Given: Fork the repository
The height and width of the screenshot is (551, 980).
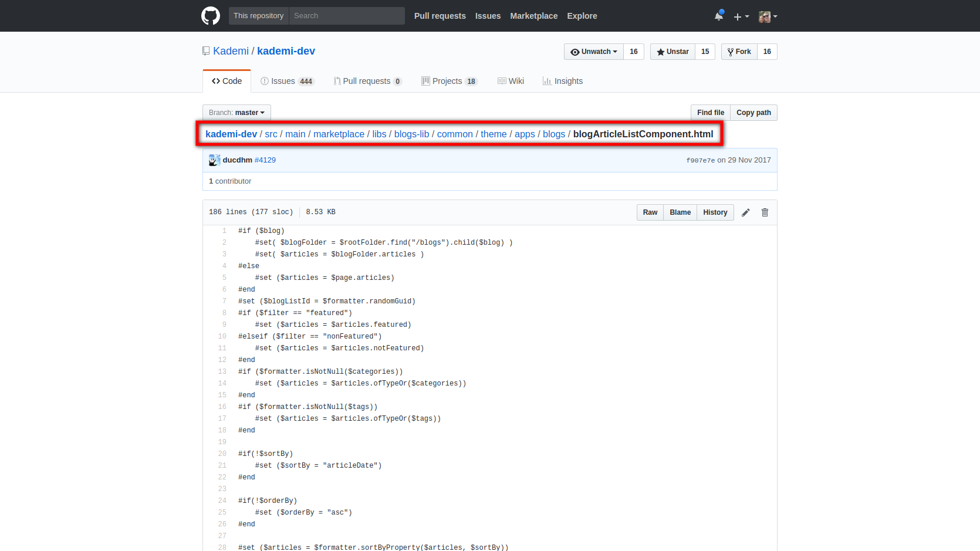Looking at the screenshot, I should pos(739,52).
